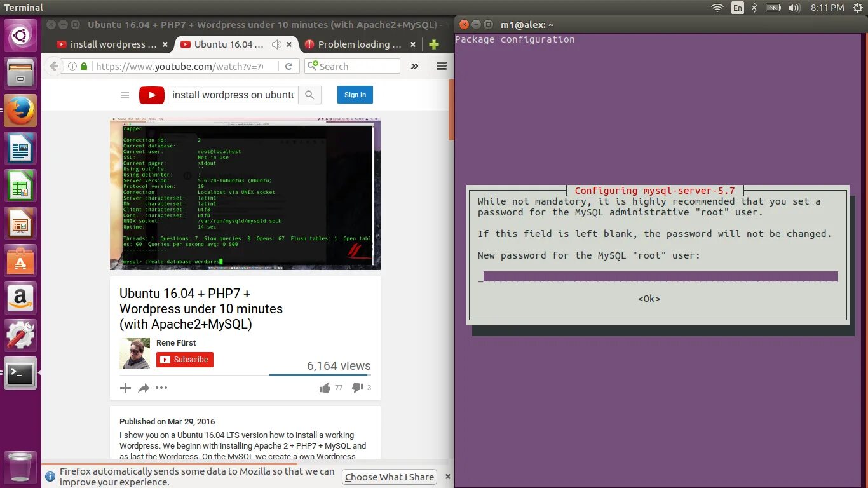
Task: Click YouTube search query field
Action: coord(233,95)
